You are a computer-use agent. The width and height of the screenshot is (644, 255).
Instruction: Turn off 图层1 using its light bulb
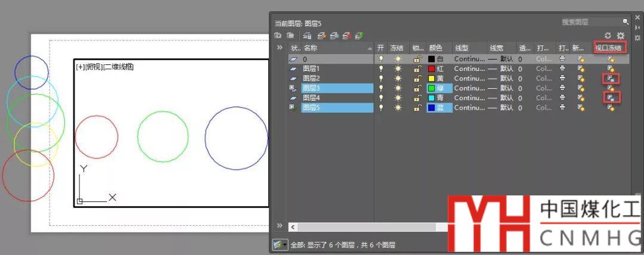tap(381, 69)
